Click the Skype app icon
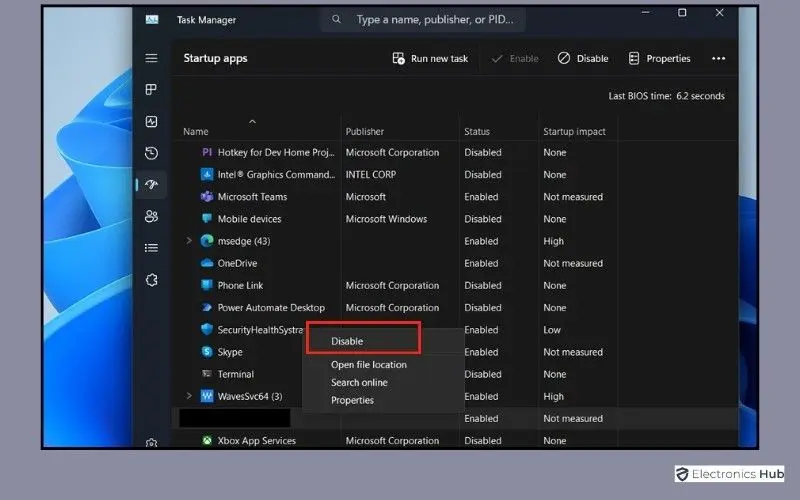800x500 pixels. pyautogui.click(x=207, y=352)
